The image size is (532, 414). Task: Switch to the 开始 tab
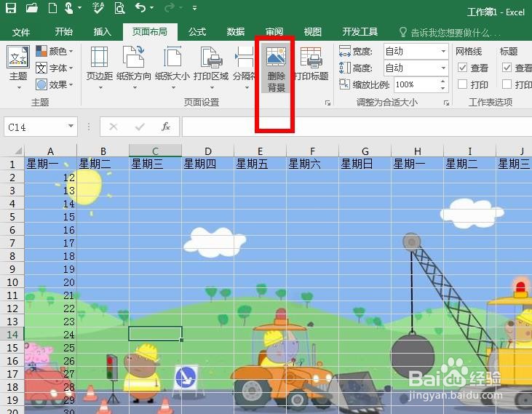coord(64,32)
